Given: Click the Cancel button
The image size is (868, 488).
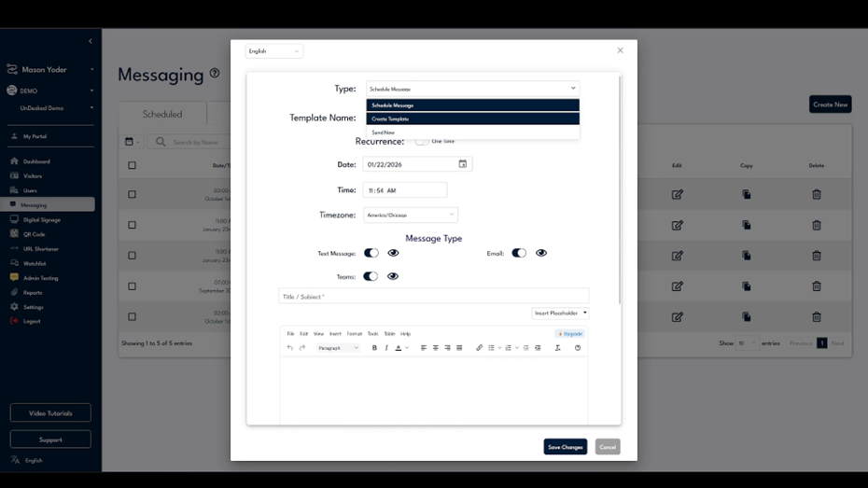Looking at the screenshot, I should pos(607,447).
